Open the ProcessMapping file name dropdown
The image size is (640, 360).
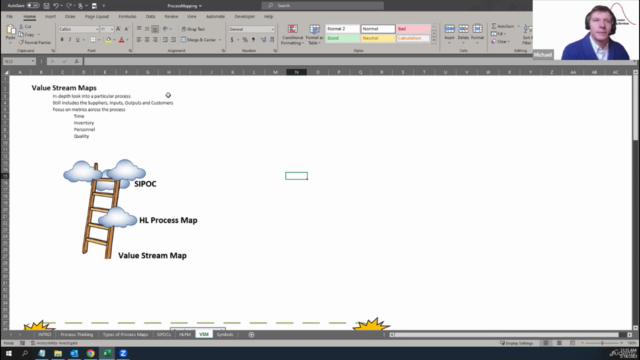point(184,6)
